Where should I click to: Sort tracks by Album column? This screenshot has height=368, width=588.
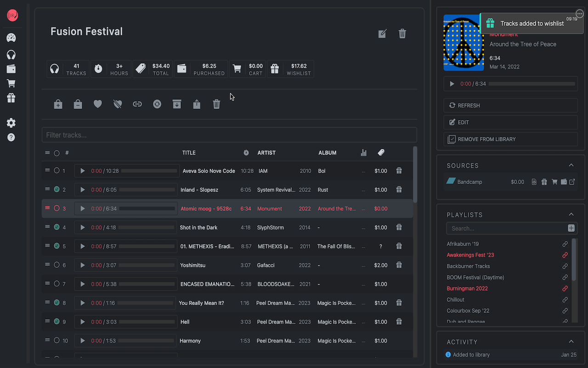point(328,153)
